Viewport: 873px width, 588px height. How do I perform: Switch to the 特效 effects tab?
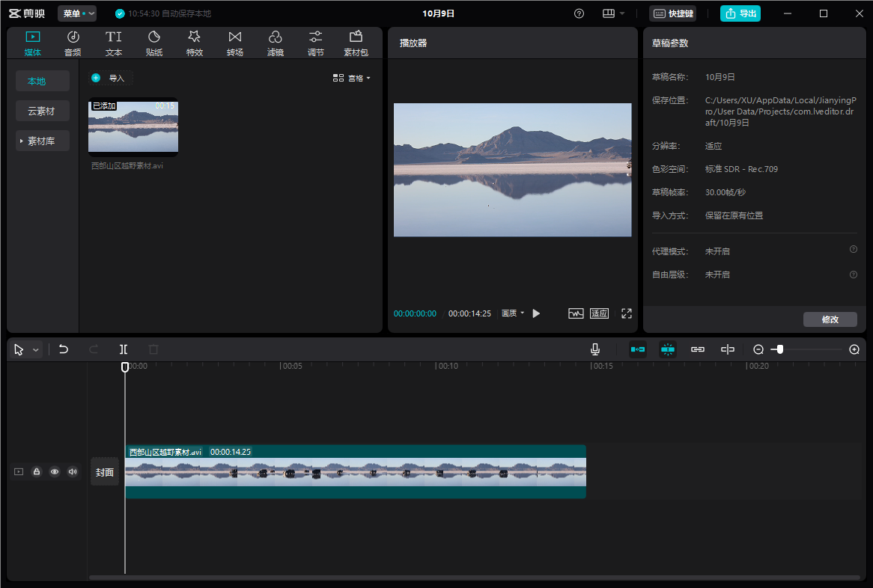pyautogui.click(x=195, y=43)
